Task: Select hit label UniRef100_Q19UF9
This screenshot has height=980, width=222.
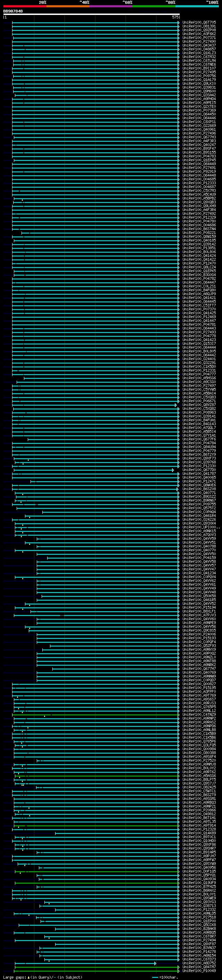Action: (x=199, y=883)
